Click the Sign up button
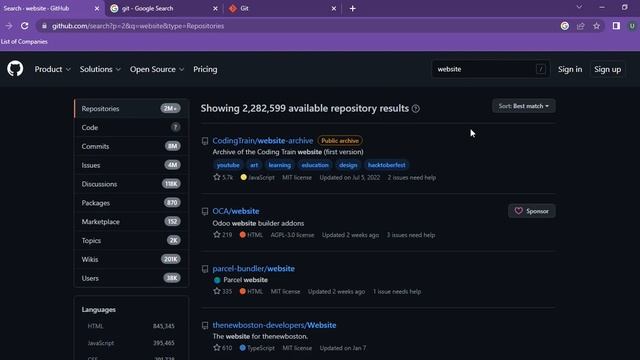Image resolution: width=640 pixels, height=360 pixels. click(607, 69)
